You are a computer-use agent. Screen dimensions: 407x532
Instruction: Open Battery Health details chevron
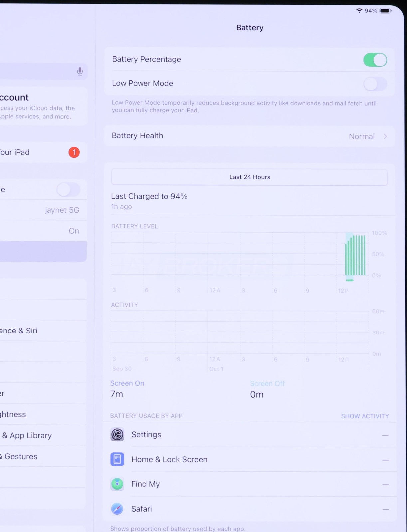385,136
